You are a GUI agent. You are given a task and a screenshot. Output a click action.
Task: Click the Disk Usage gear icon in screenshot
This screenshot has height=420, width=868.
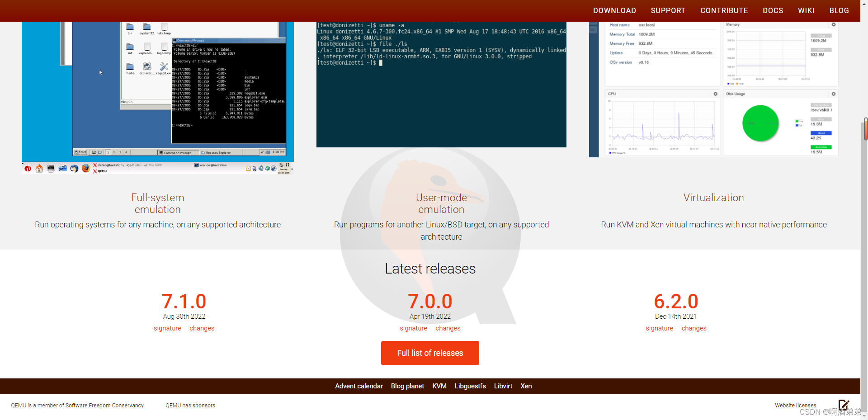pyautogui.click(x=834, y=94)
